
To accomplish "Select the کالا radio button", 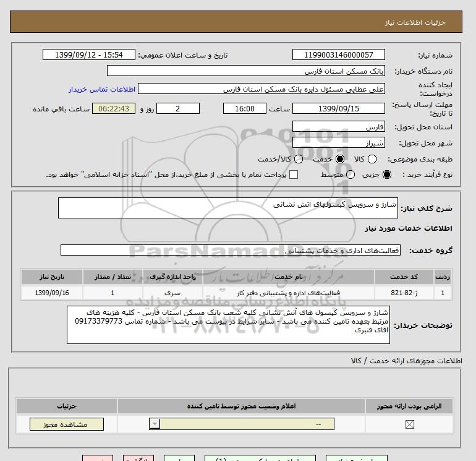I will [x=372, y=159].
